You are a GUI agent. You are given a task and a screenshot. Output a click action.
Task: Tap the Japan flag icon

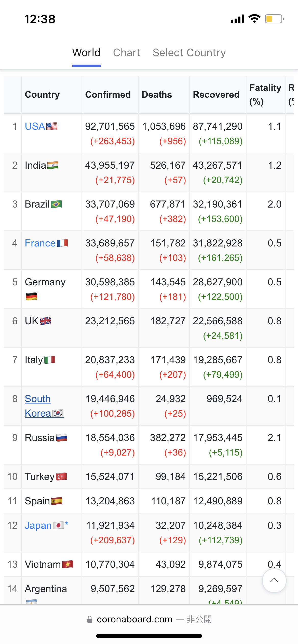58,525
